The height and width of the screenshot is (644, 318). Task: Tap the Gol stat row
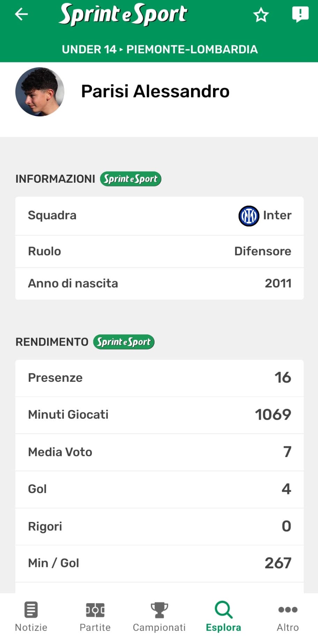click(159, 489)
